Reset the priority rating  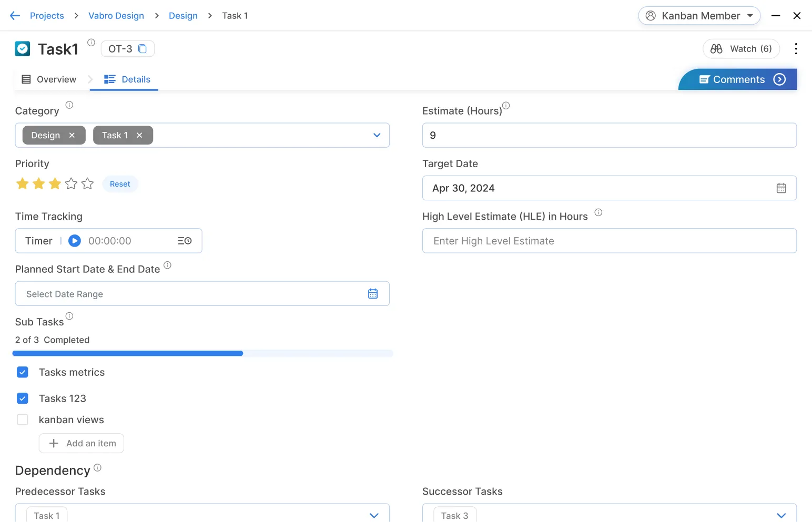(x=120, y=184)
